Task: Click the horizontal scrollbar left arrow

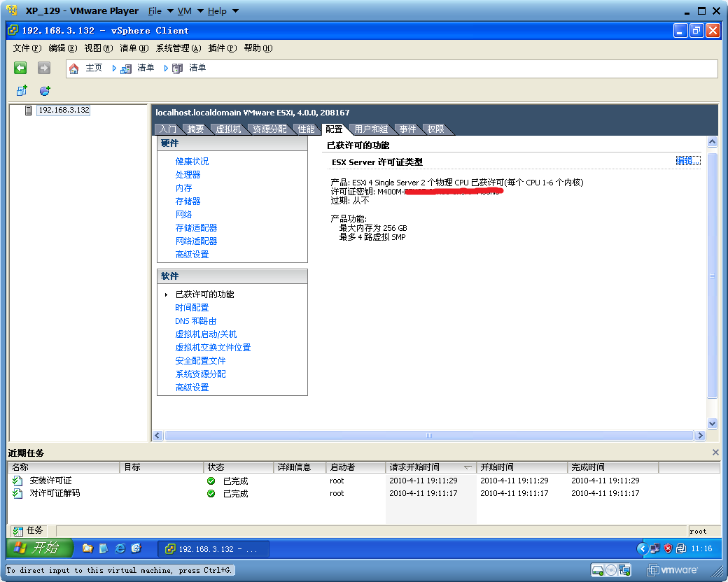Action: 158,435
